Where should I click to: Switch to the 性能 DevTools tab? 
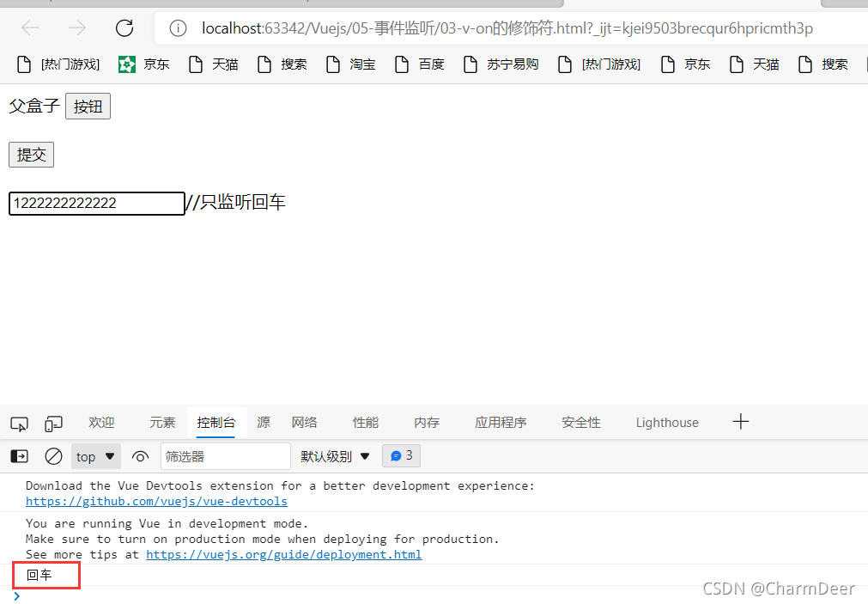(366, 422)
